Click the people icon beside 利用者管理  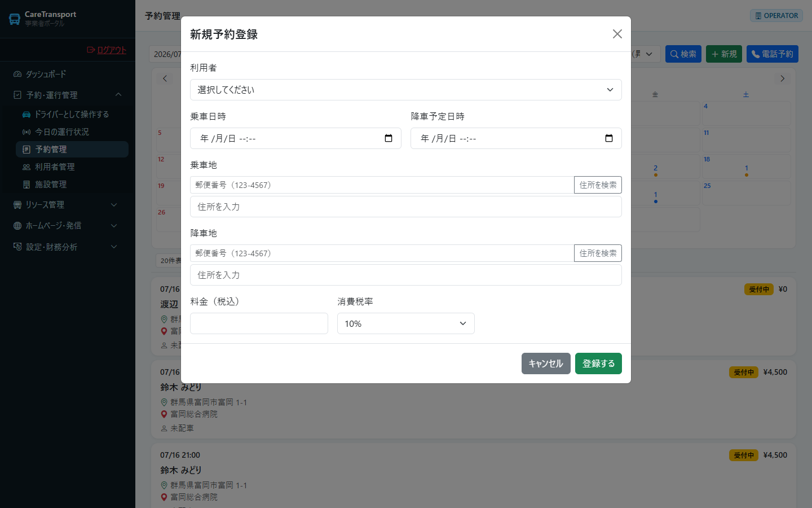tap(27, 167)
